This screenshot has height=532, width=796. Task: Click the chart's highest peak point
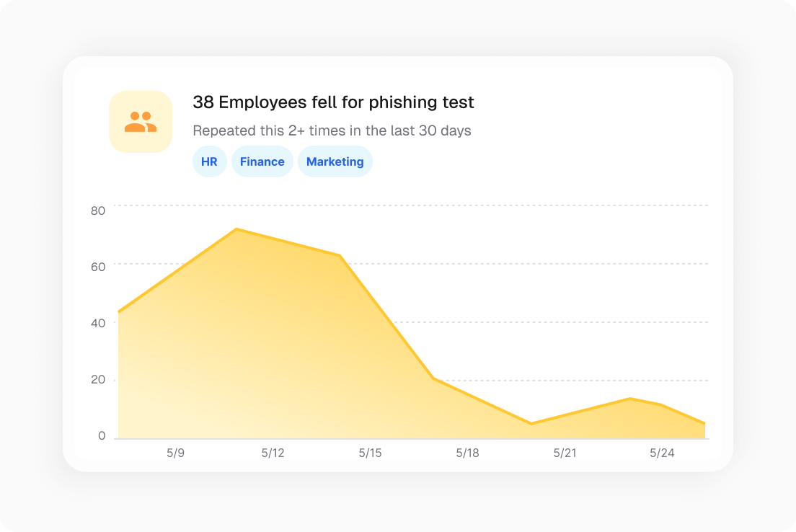click(x=236, y=229)
